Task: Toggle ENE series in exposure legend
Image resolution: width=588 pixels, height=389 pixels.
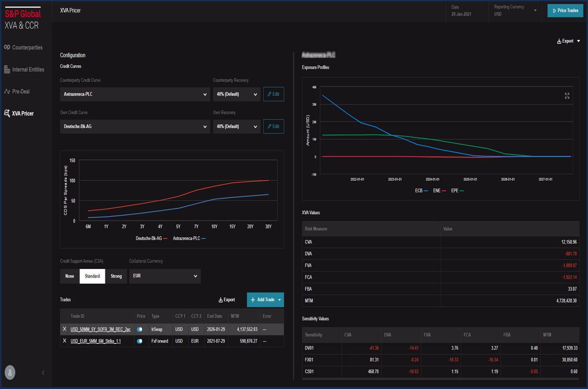Action: pos(440,190)
